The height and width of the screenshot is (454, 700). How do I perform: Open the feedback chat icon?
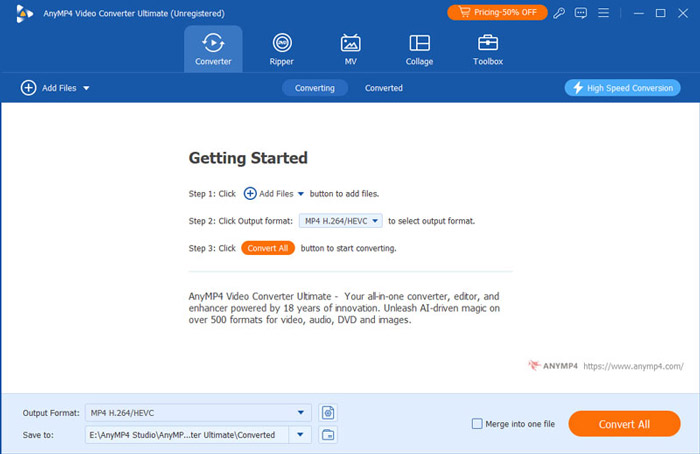tap(581, 13)
